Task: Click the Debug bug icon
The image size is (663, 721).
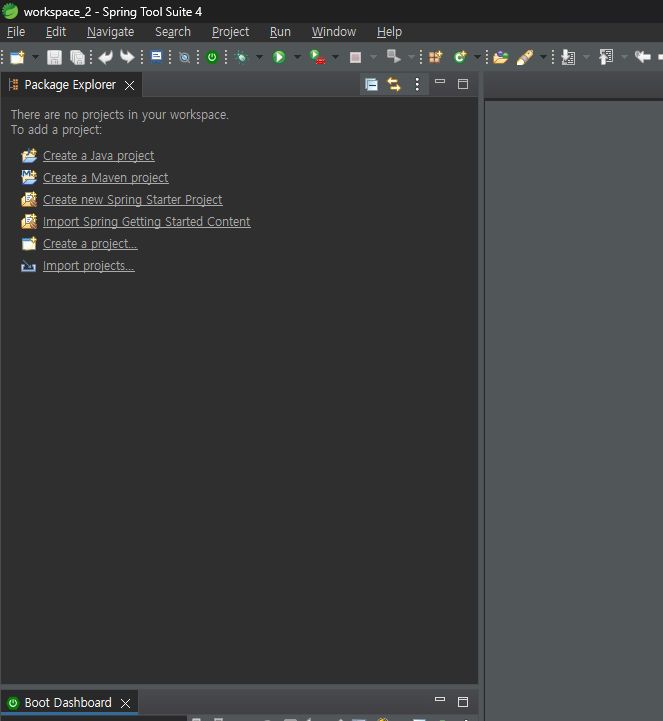Action: pos(241,57)
